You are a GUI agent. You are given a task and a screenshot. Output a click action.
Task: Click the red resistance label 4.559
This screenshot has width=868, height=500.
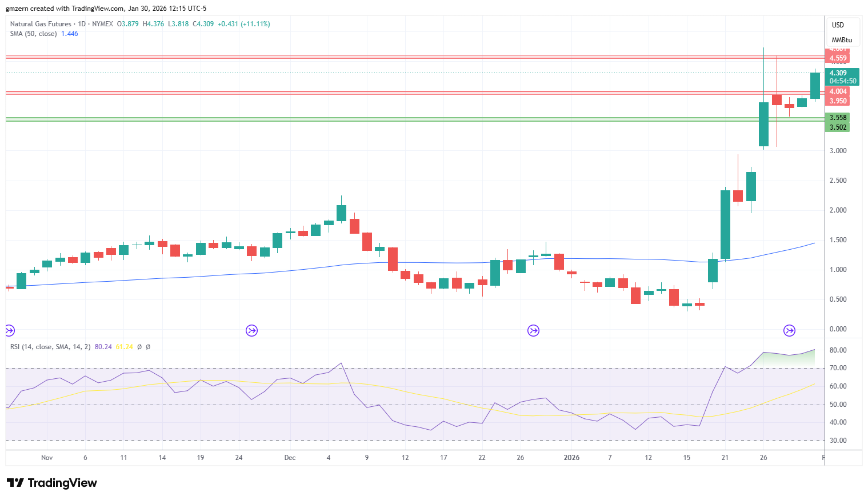click(x=838, y=58)
